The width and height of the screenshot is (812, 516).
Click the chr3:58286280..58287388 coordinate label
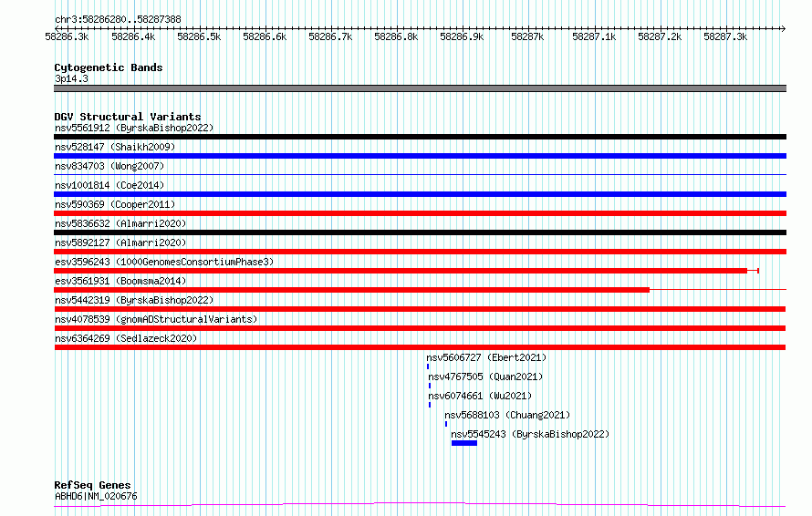pos(118,19)
